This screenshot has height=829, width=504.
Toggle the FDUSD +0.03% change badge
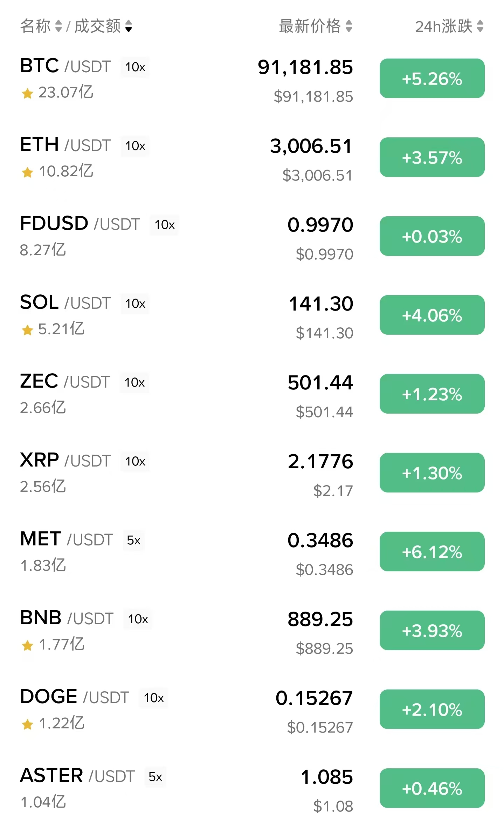point(432,236)
